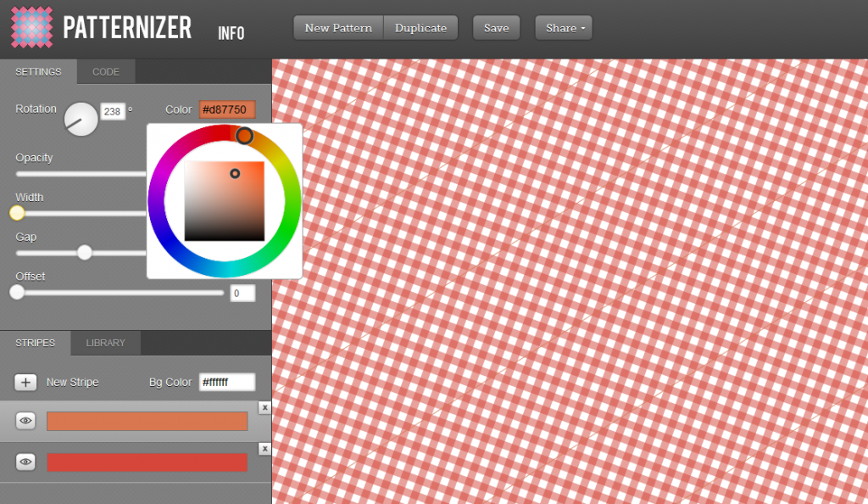Click the INFO menu item

pos(231,33)
